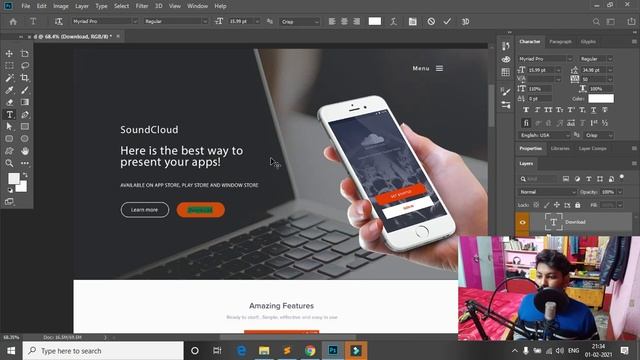Select the Rectangular Marquee tool
Viewport: 640px width, 360px height.
[9, 65]
